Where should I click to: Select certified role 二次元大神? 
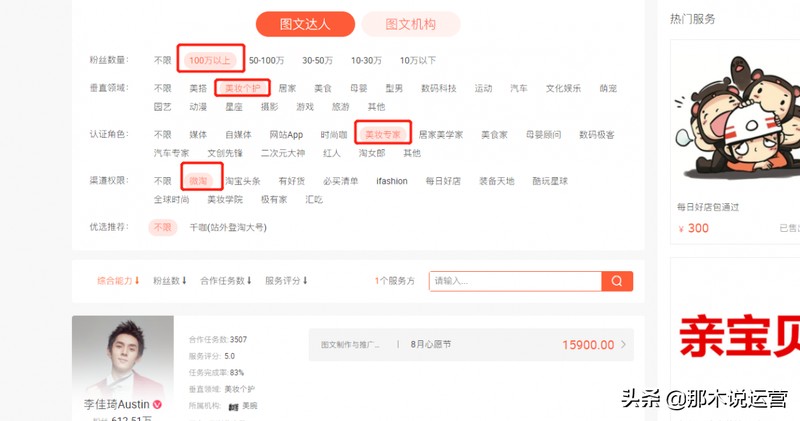point(283,153)
